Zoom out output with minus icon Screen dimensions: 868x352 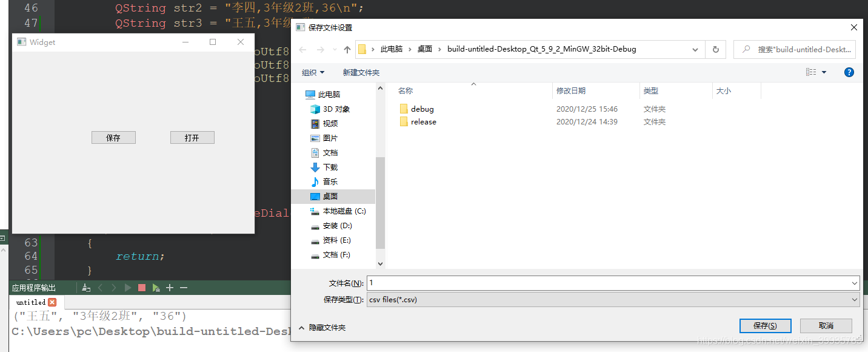(x=184, y=288)
